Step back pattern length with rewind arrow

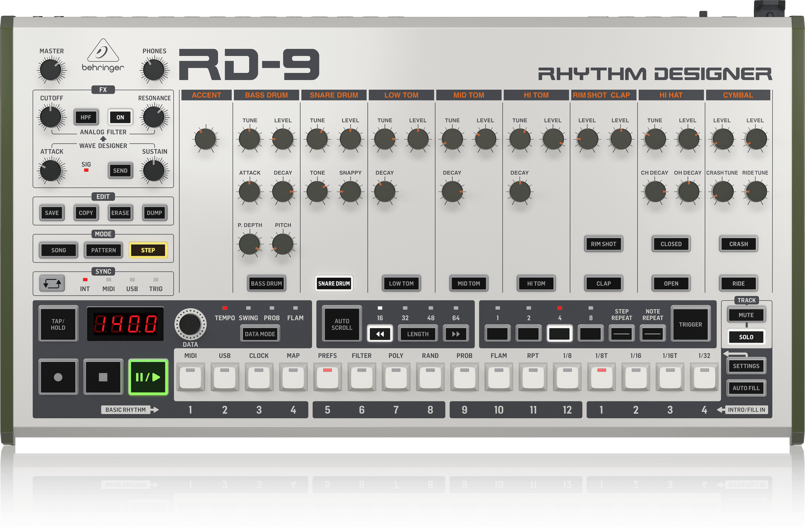pos(380,334)
